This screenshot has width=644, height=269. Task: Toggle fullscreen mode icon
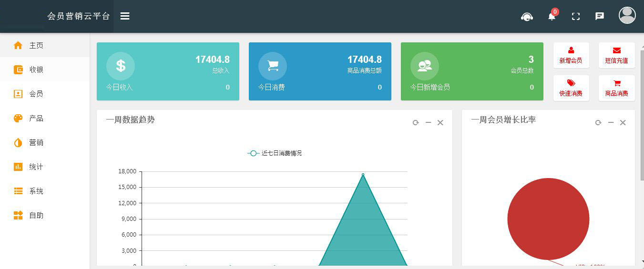(x=576, y=17)
